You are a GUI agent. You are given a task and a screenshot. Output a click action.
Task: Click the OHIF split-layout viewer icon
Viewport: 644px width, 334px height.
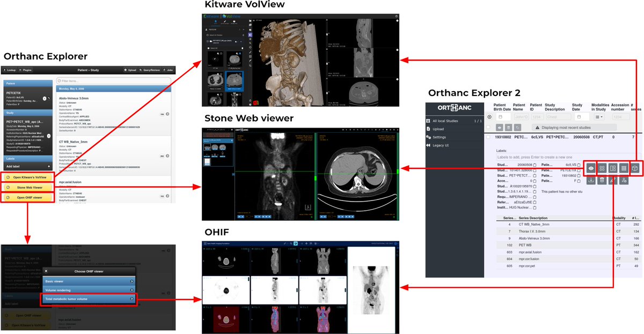(x=613, y=168)
